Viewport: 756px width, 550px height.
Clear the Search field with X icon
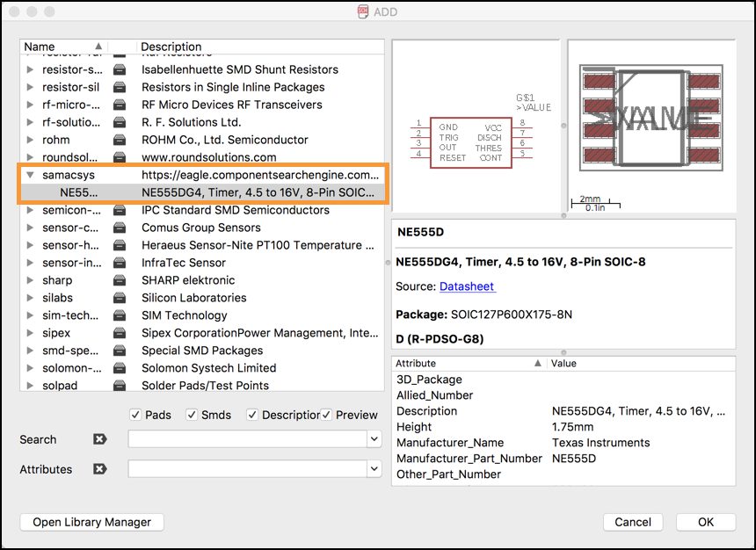click(x=100, y=439)
